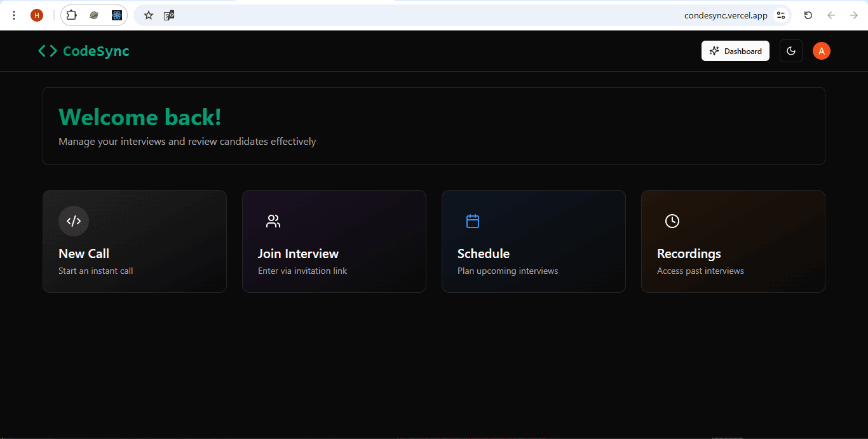The image size is (868, 439).
Task: Click the right-pointing arrow in browser toolbar
Action: pyautogui.click(x=854, y=15)
